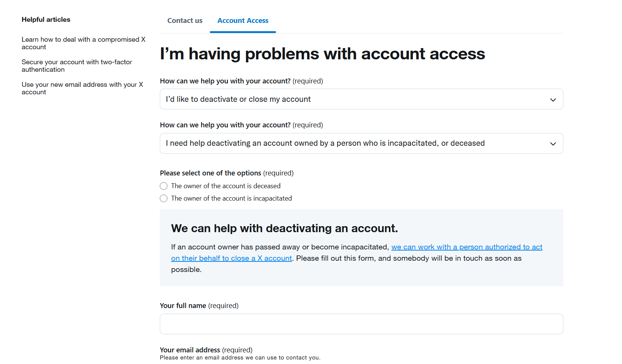The image size is (622, 364).
Task: Click the 'Your email address (required)' label
Action: pos(206,350)
